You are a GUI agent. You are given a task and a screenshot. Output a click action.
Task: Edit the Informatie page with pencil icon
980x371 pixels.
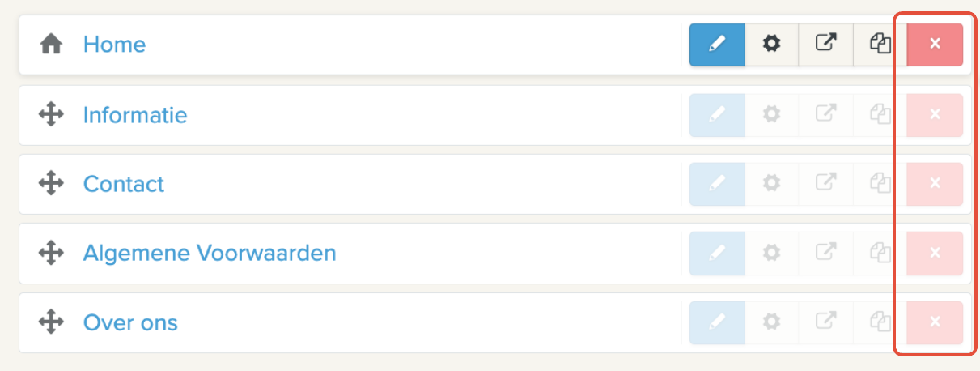(717, 115)
